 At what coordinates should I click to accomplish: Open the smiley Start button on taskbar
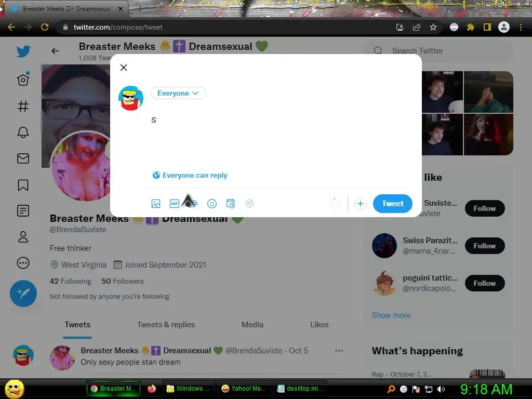pyautogui.click(x=14, y=389)
